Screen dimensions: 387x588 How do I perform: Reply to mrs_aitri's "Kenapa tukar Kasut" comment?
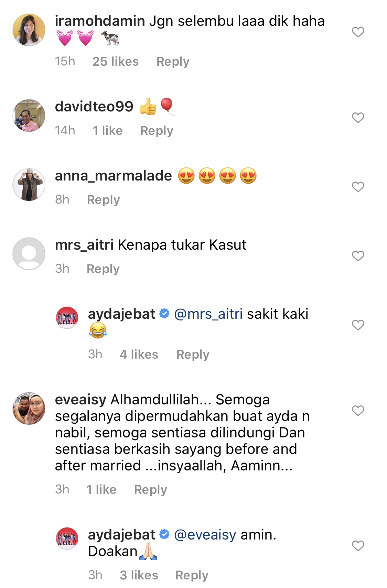103,269
